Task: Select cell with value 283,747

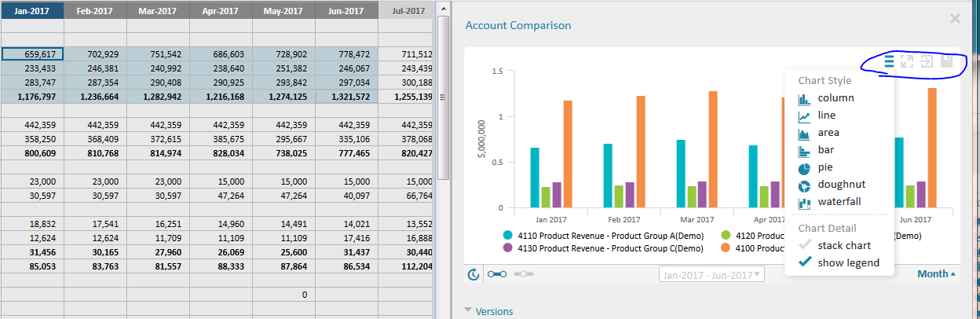Action: coord(32,82)
